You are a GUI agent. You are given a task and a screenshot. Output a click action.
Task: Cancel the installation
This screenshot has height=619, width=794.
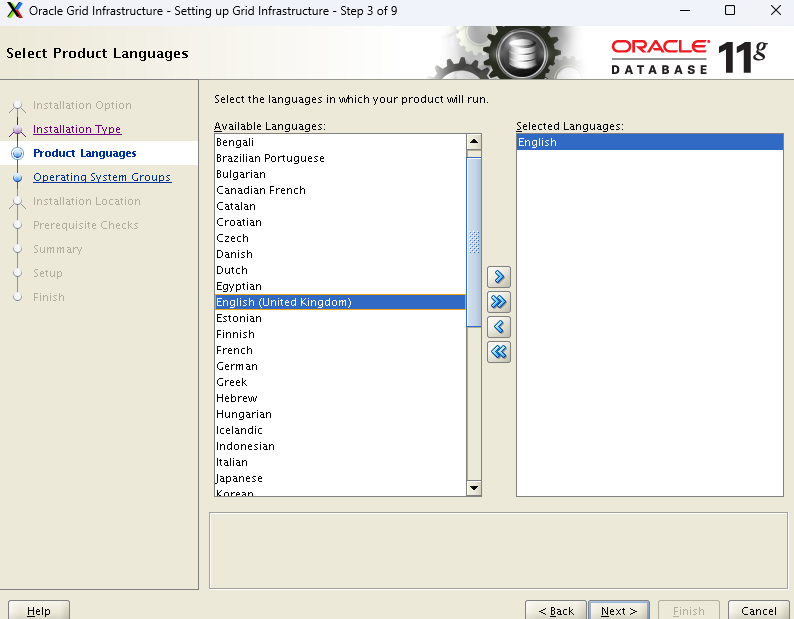pos(759,611)
